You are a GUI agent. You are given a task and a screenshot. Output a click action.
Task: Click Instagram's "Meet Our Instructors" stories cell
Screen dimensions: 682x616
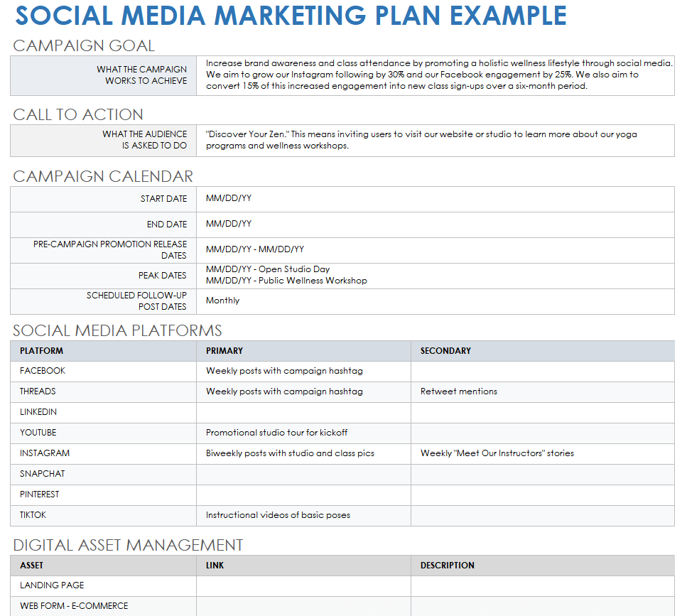542,453
